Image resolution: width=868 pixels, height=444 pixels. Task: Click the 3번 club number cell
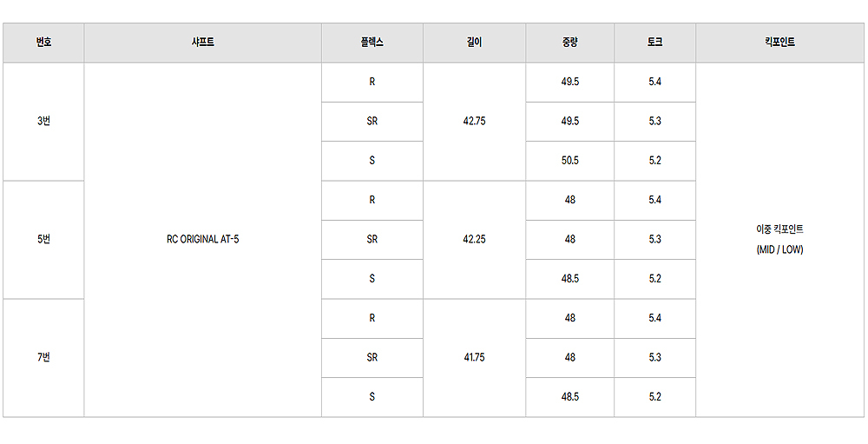43,122
